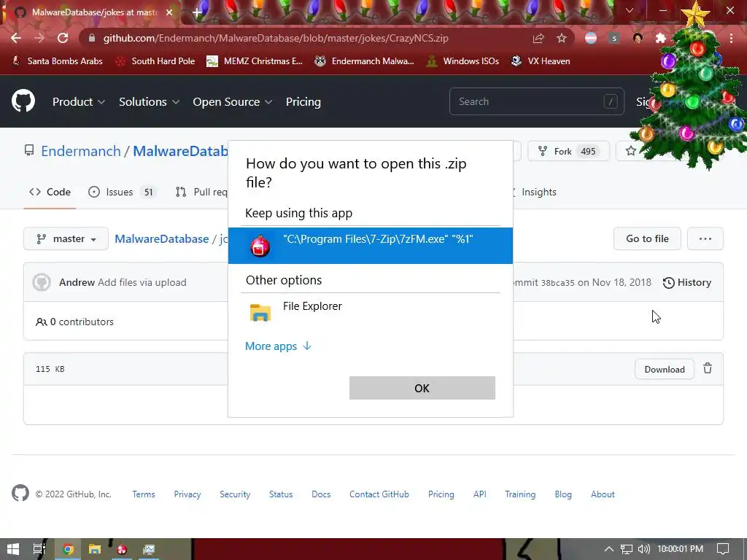Open the Santa Bombs Arabs bookmark
This screenshot has height=560, width=747.
57,61
